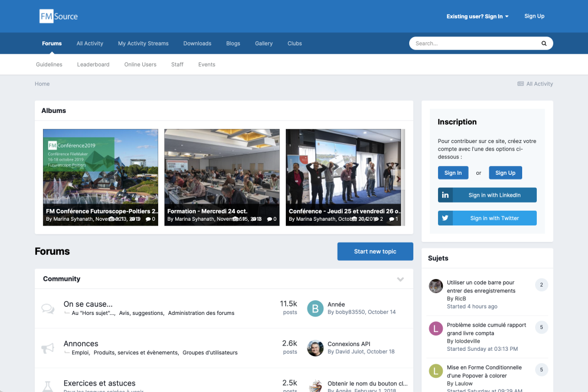Image resolution: width=588 pixels, height=392 pixels.
Task: Open boby83550's avatar with letter B
Action: (316, 308)
